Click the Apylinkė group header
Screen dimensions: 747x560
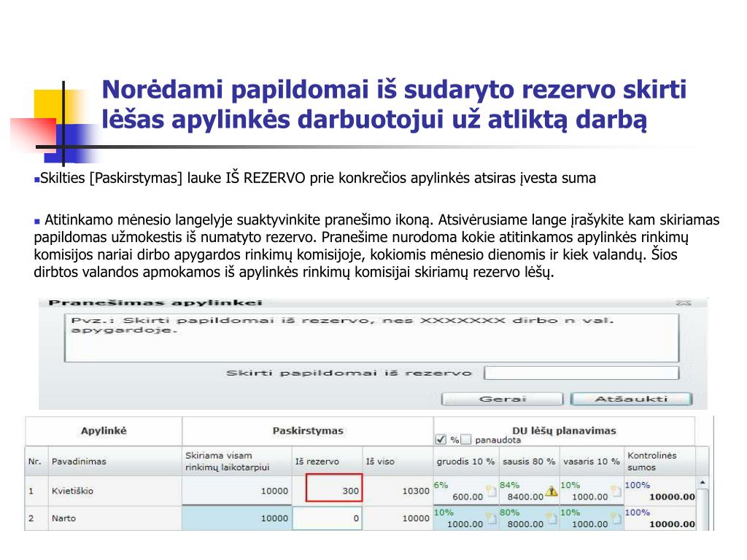[x=104, y=431]
